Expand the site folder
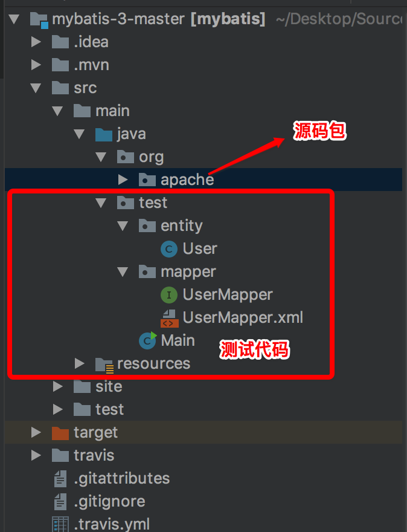Image resolution: width=407 pixels, height=532 pixels. point(57,386)
